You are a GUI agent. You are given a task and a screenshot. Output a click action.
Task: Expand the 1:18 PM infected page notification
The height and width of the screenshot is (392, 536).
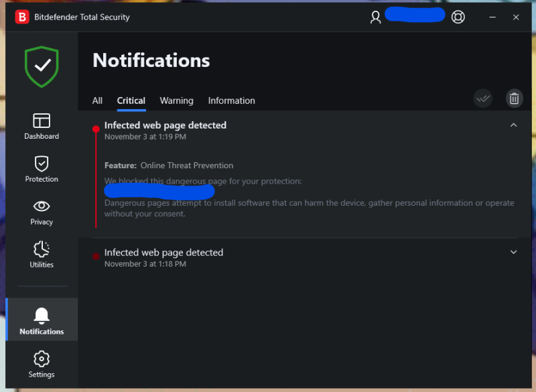click(x=513, y=252)
